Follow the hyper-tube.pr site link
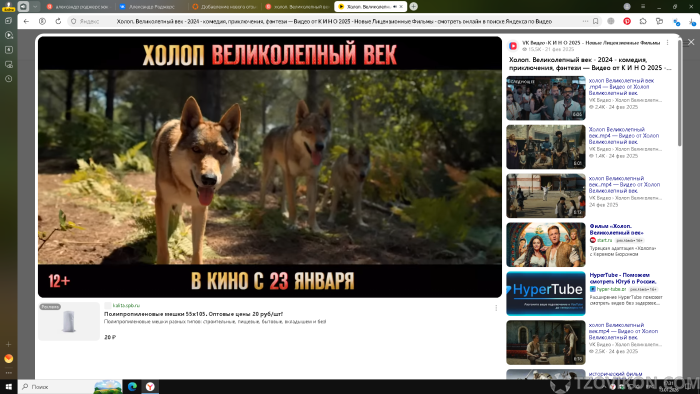 tap(611, 289)
